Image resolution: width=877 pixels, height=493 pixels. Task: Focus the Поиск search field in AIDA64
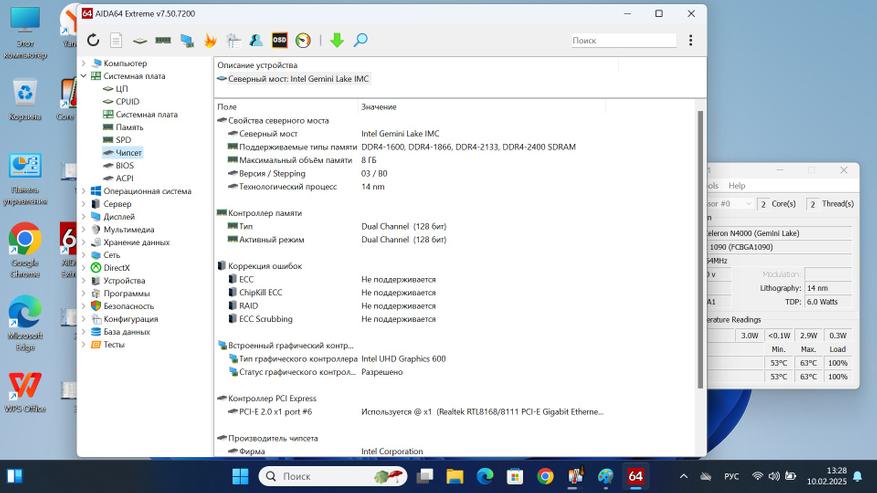(x=623, y=40)
